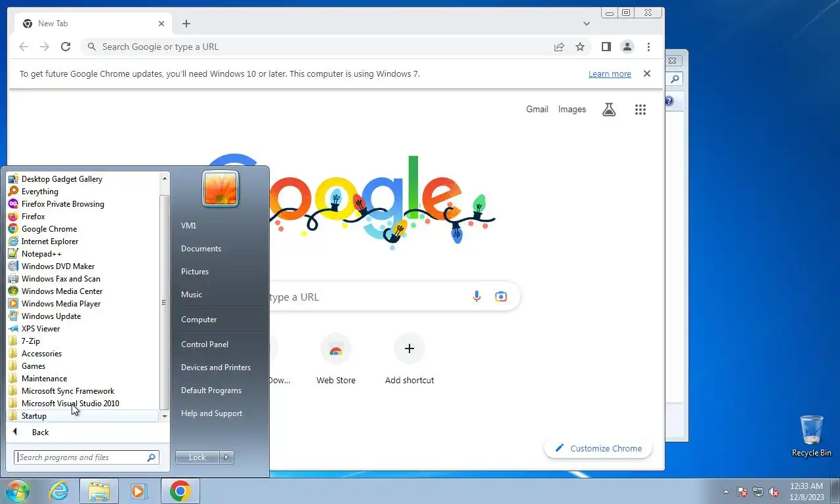Image resolution: width=840 pixels, height=504 pixels.
Task: Open Windows Fax and Scan
Action: [83, 279]
